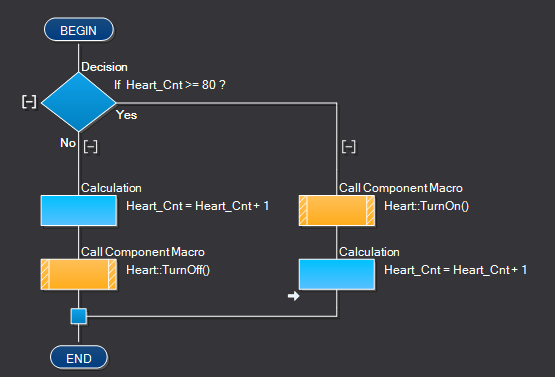555x377 pixels.
Task: Click the left 'Heart_Cnt = Heart_Cnt + 1' expression
Action: click(198, 206)
